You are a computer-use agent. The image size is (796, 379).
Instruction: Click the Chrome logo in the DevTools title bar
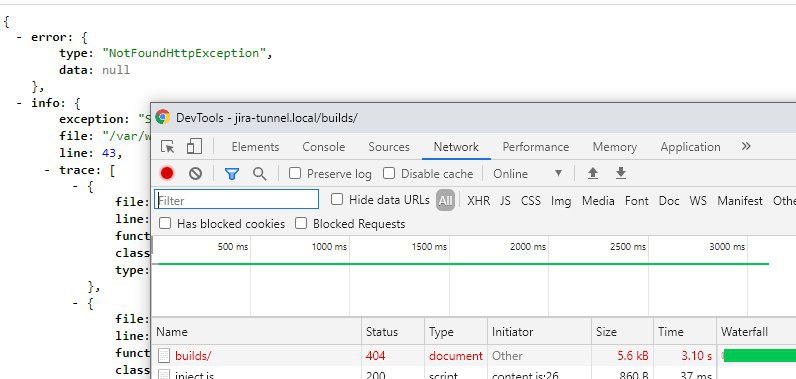pos(162,117)
